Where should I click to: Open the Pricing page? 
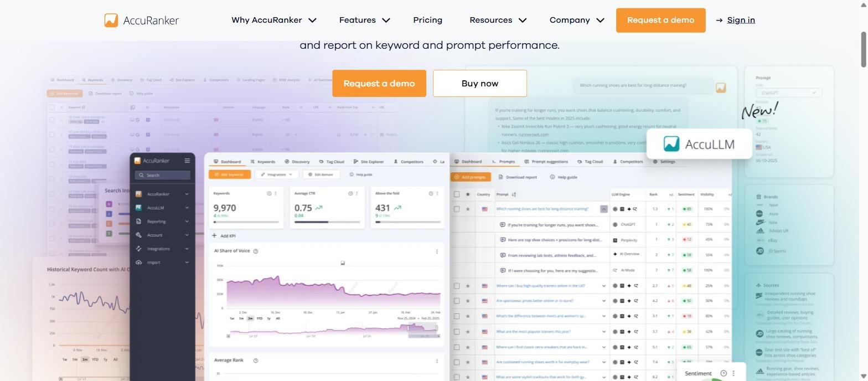click(427, 20)
